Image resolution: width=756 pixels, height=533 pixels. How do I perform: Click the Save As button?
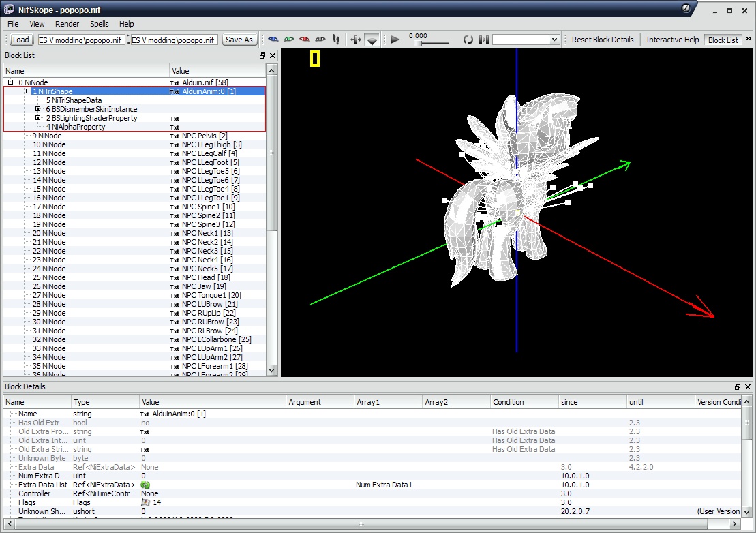tap(239, 40)
